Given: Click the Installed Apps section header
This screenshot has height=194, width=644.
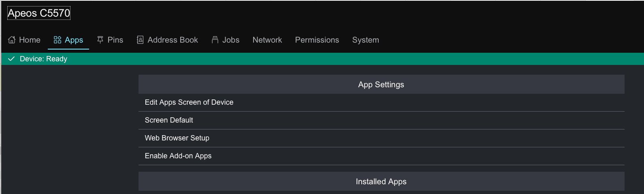Looking at the screenshot, I should coord(381,181).
